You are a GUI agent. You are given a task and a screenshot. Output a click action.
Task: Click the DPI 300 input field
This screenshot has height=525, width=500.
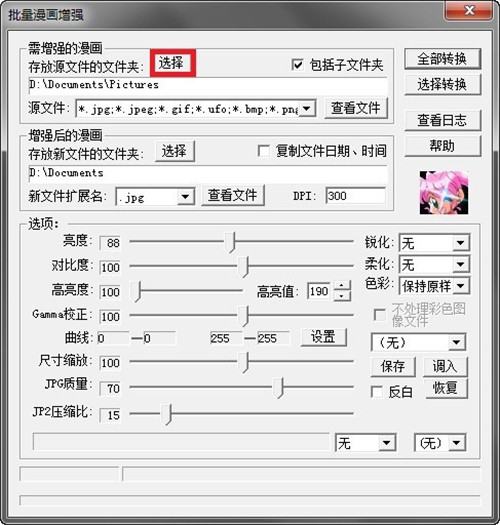(x=356, y=196)
